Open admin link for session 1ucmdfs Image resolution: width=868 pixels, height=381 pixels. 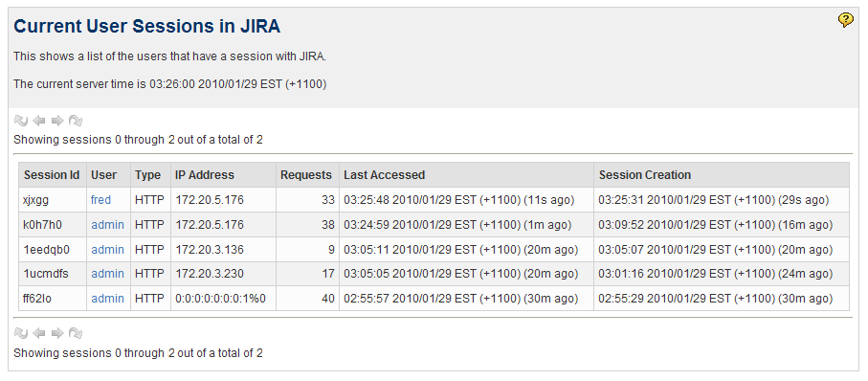point(107,274)
